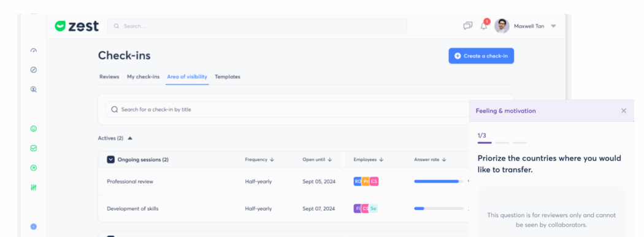Click Half-yearly in Professional review row
The height and width of the screenshot is (237, 644).
click(258, 181)
